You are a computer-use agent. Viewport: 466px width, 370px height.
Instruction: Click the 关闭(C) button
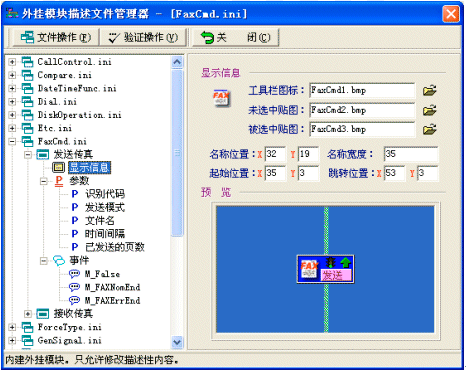(x=235, y=37)
